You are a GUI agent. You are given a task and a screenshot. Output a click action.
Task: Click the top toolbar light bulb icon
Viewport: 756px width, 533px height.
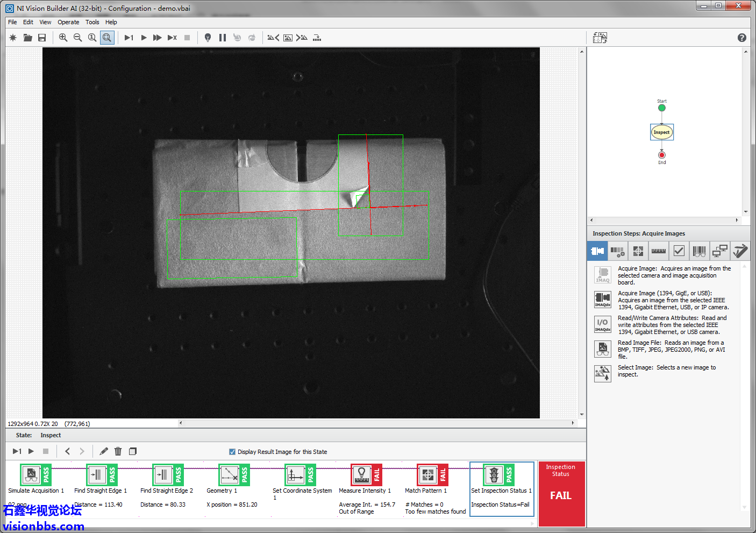point(208,38)
